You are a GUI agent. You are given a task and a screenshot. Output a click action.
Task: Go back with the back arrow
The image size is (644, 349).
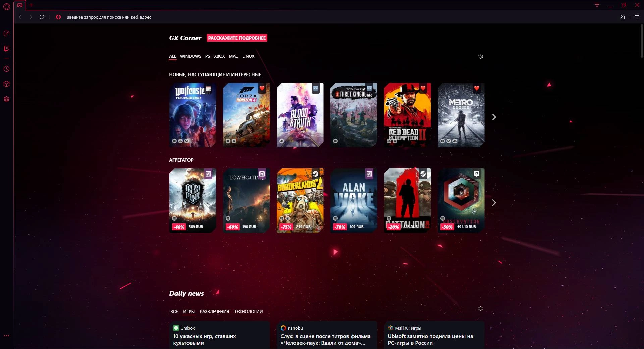pos(20,17)
